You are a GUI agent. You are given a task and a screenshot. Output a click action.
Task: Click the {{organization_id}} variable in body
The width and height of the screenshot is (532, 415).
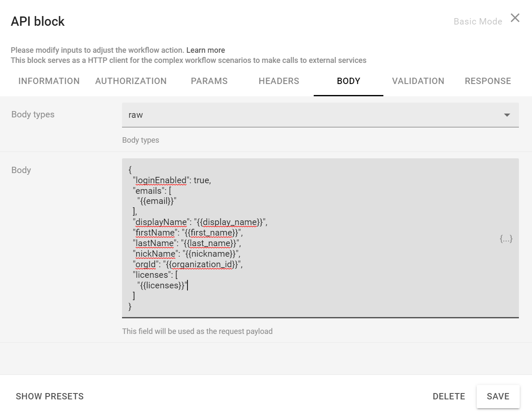pos(202,264)
